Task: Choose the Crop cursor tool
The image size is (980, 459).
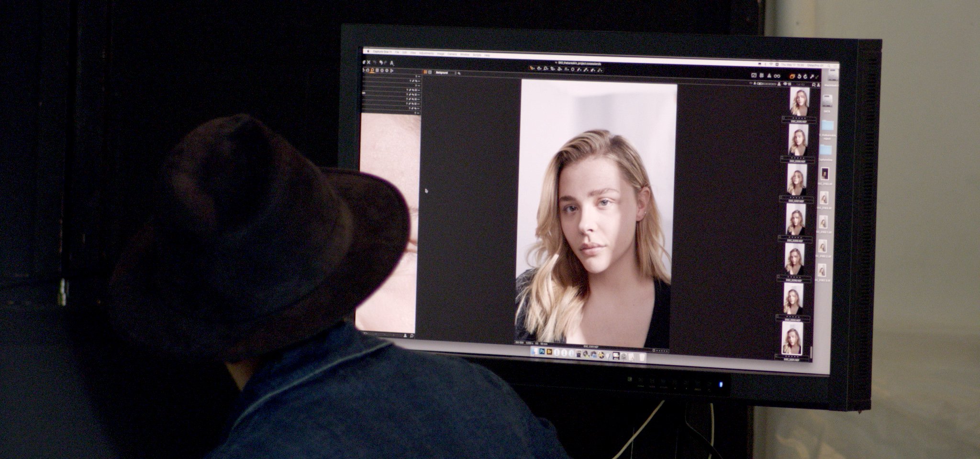Action: (553, 69)
